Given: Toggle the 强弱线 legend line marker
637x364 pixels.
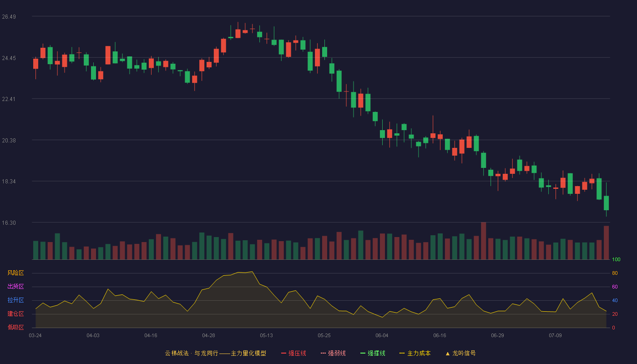Looking at the screenshot, I should click(x=323, y=353).
